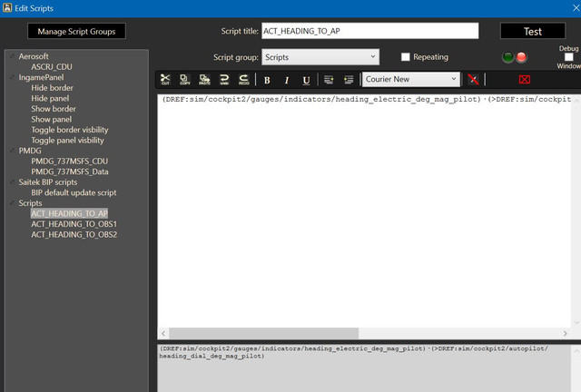The image size is (581, 392).
Task: Collapse the Saitek BIP scripts group
Action: 12,181
